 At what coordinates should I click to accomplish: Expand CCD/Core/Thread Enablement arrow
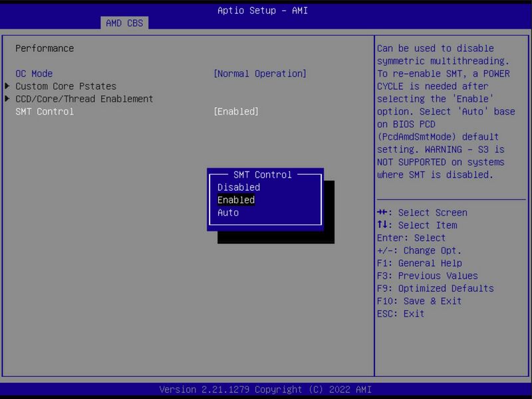pyautogui.click(x=7, y=98)
